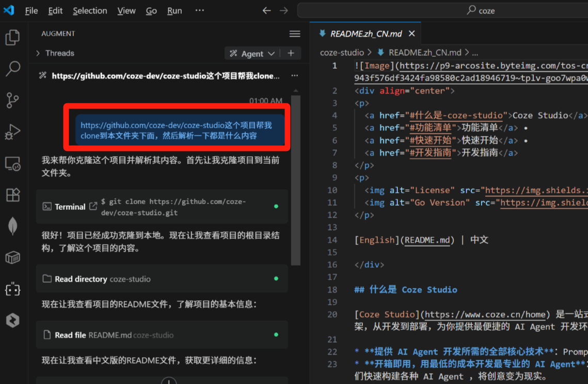
Task: Open Remote Explorer in activity bar
Action: pyautogui.click(x=12, y=164)
